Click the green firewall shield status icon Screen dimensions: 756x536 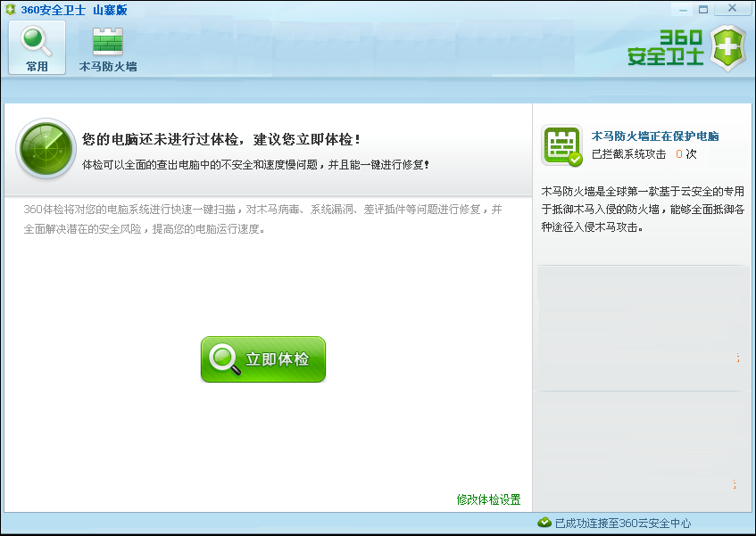pyautogui.click(x=561, y=145)
